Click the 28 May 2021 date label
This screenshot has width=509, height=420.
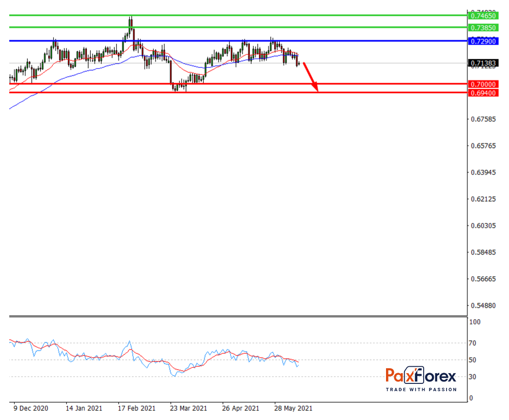click(293, 408)
